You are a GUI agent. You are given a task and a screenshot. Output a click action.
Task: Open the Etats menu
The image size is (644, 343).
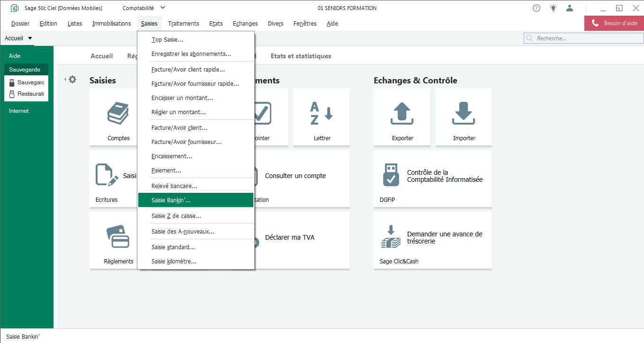[x=216, y=23]
